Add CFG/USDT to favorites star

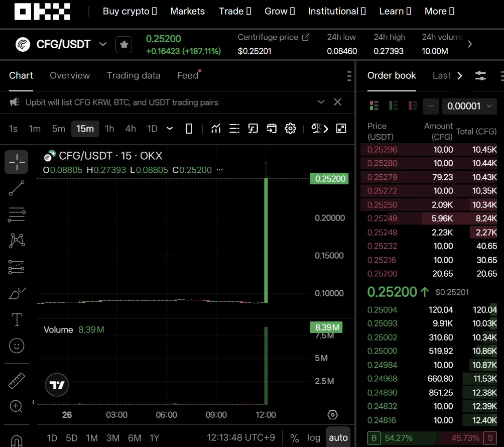pyautogui.click(x=124, y=45)
